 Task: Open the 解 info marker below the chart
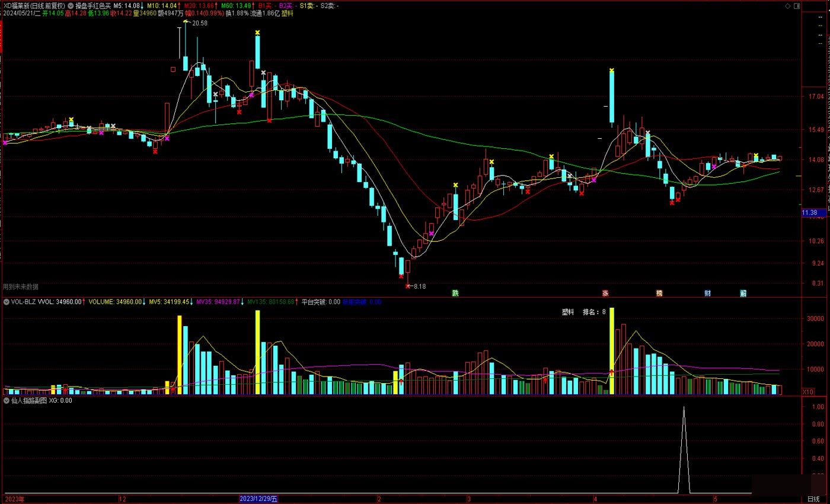coord(743,293)
